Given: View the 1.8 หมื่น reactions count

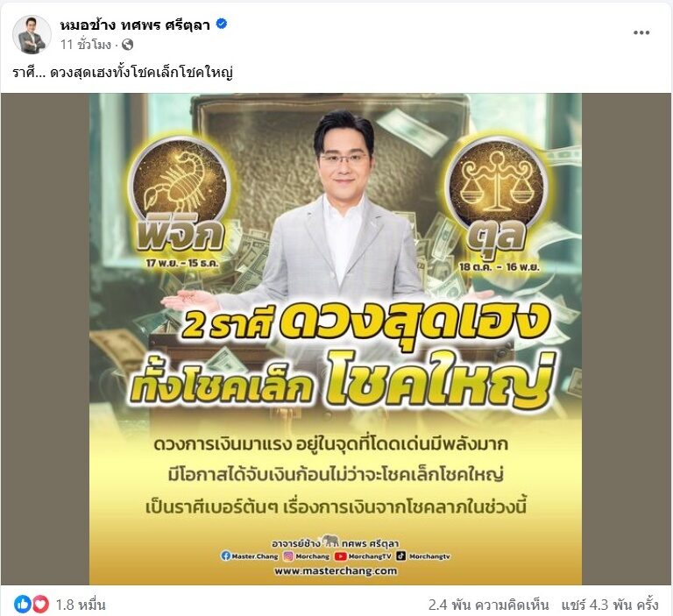Looking at the screenshot, I should pos(81,605).
